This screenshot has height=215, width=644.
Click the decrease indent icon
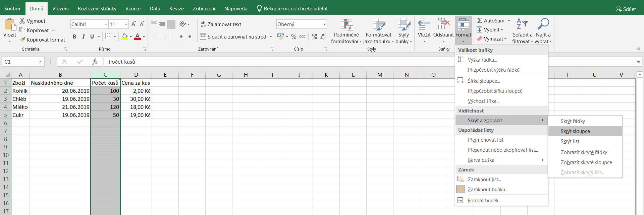[182, 37]
